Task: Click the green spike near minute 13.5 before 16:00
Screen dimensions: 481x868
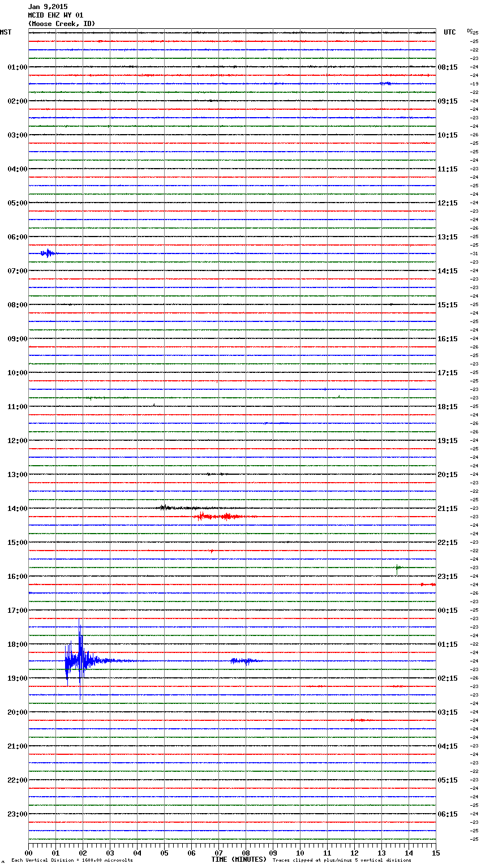Action: tap(398, 568)
